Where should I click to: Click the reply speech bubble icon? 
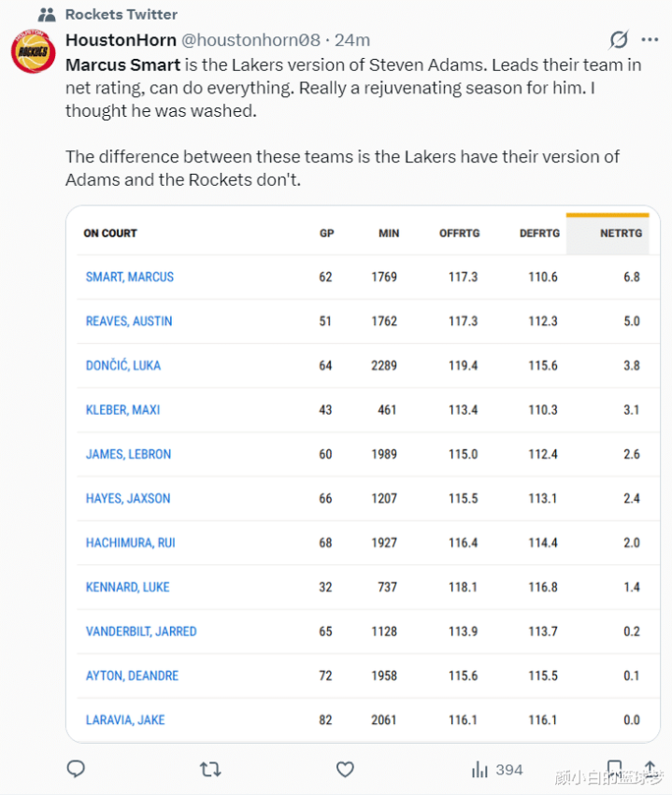click(x=77, y=769)
